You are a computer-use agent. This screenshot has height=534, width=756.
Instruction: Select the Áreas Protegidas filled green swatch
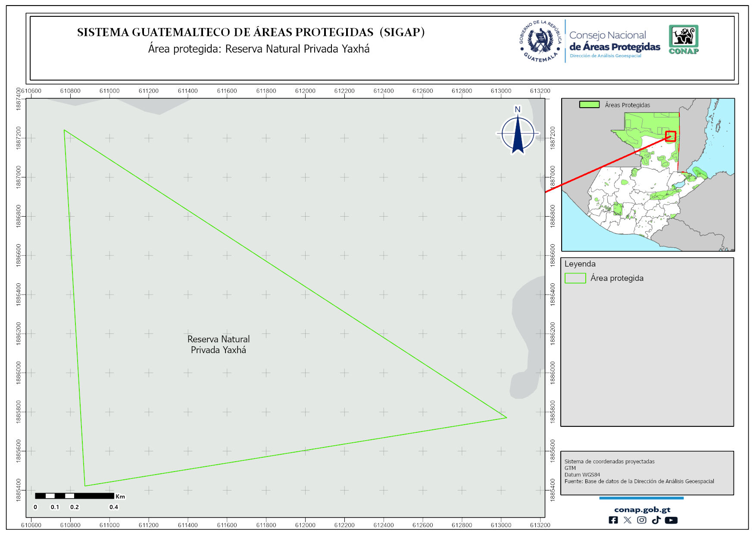click(589, 105)
